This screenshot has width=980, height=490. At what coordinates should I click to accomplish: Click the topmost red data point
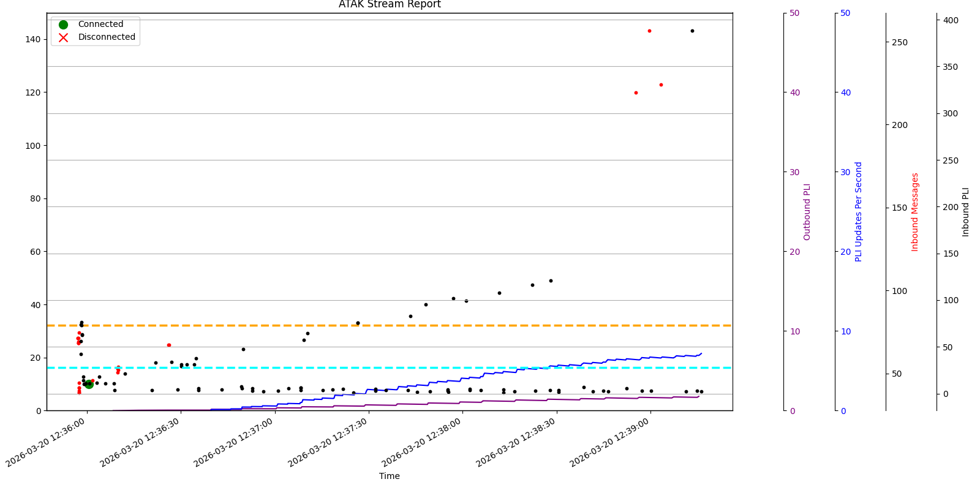(x=649, y=31)
